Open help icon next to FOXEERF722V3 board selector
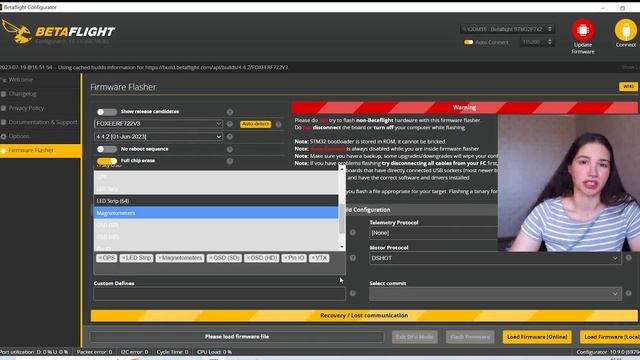The width and height of the screenshot is (640, 360). (230, 124)
